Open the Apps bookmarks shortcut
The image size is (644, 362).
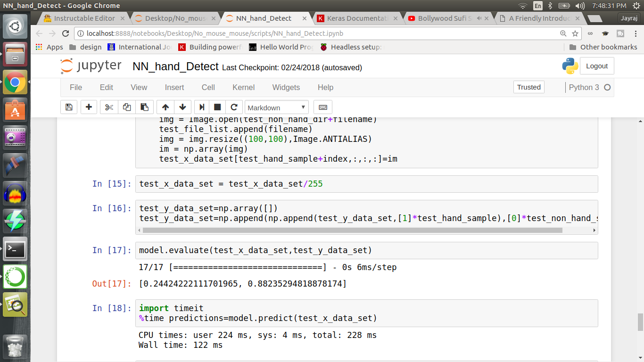pyautogui.click(x=49, y=47)
